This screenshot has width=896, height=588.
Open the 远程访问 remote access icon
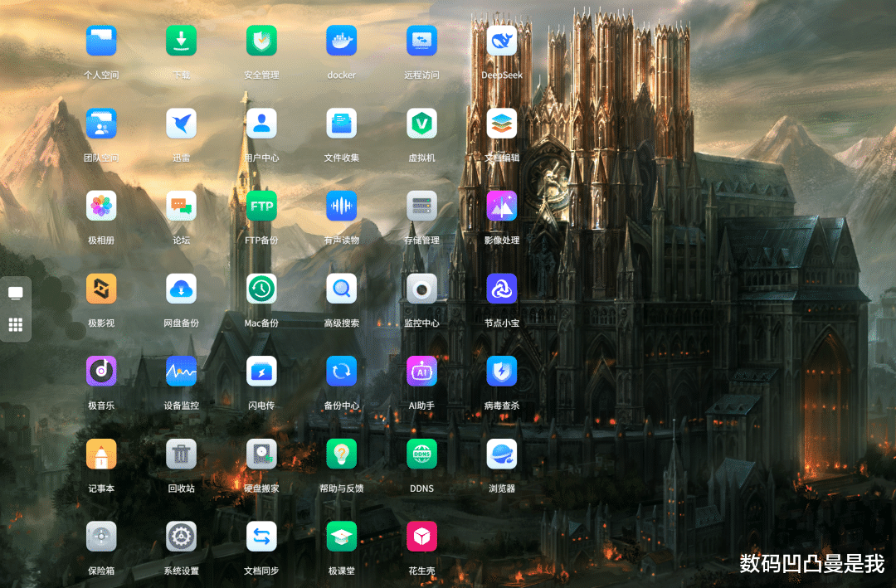coord(421,41)
